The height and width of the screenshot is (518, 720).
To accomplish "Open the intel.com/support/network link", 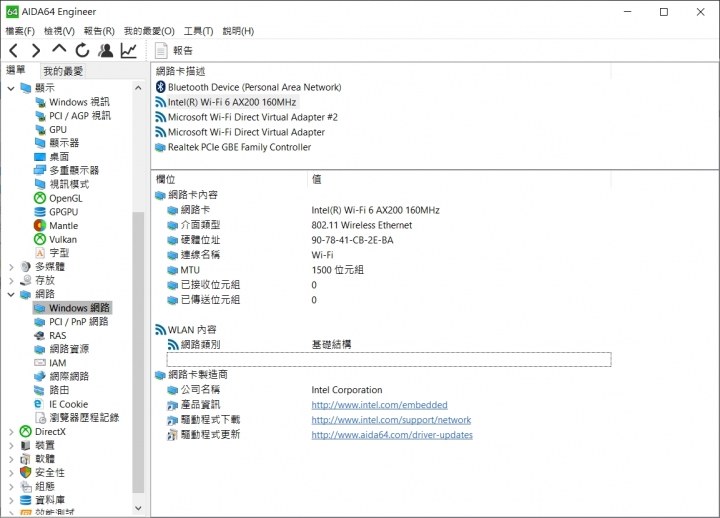I will [x=391, y=420].
